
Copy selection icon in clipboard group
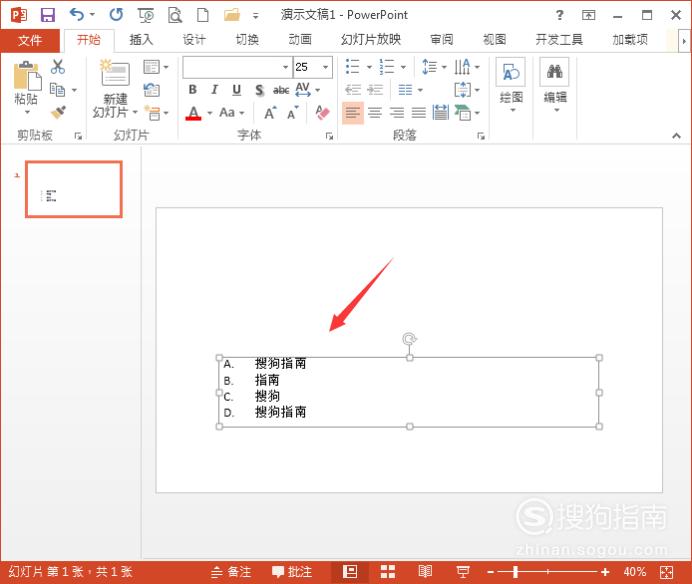click(57, 90)
